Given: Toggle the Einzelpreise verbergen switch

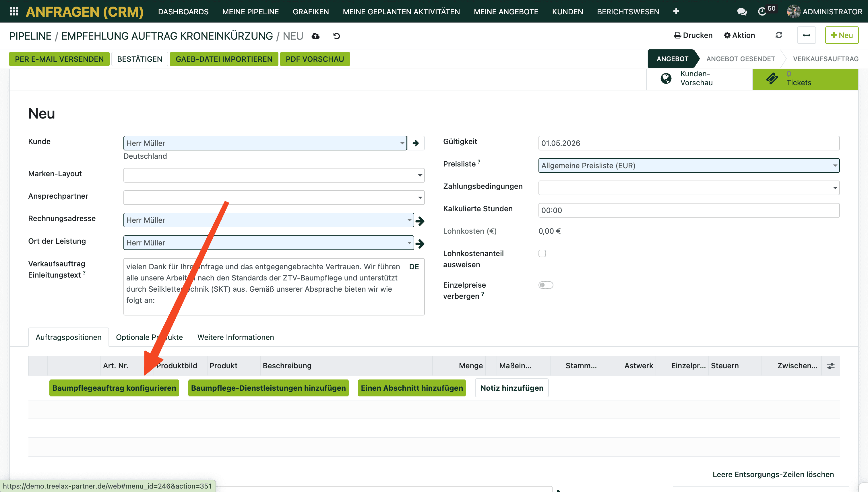Looking at the screenshot, I should click(x=546, y=285).
